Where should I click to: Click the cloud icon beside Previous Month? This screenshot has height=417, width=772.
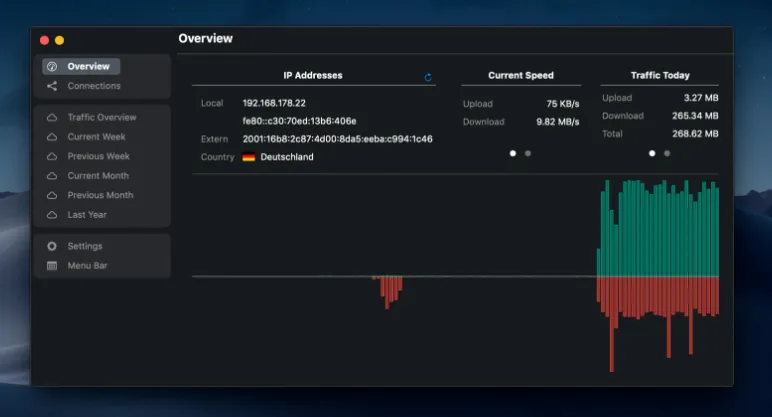[x=52, y=195]
